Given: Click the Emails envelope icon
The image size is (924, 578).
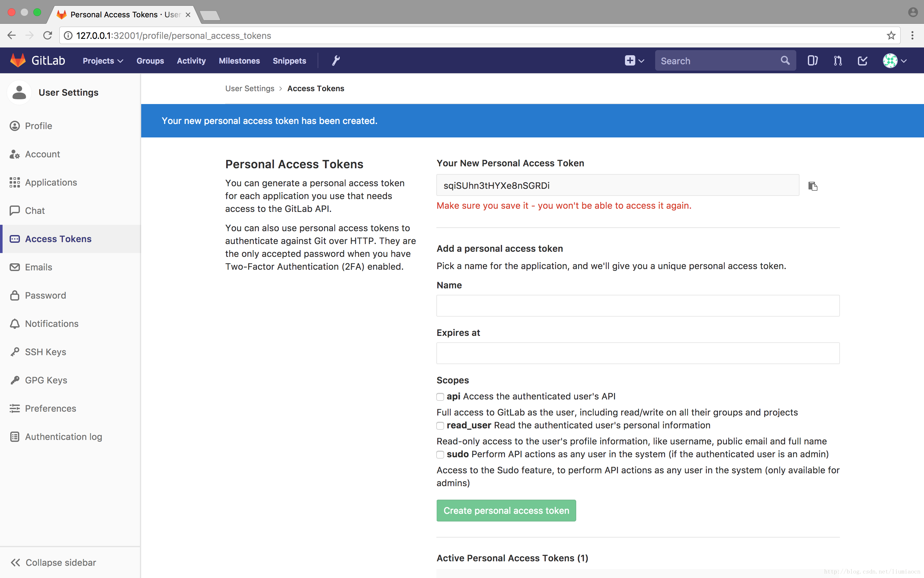Looking at the screenshot, I should pos(14,267).
